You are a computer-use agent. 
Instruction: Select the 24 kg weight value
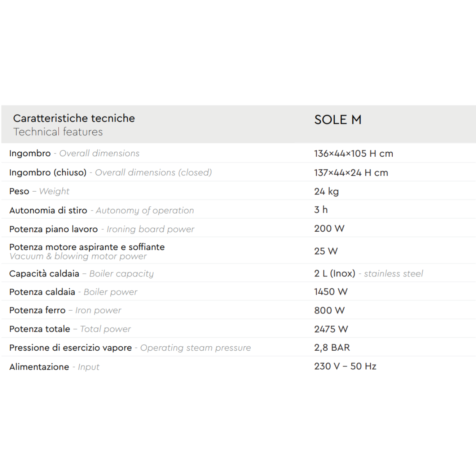click(326, 192)
